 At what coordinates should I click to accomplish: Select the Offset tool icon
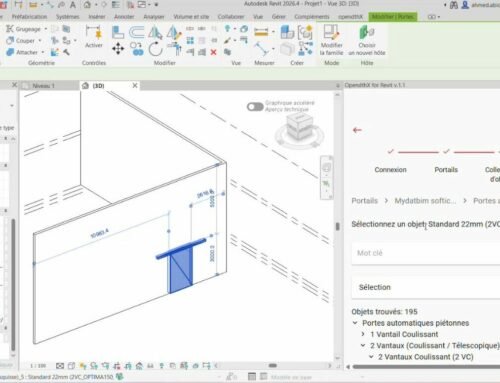[136, 33]
